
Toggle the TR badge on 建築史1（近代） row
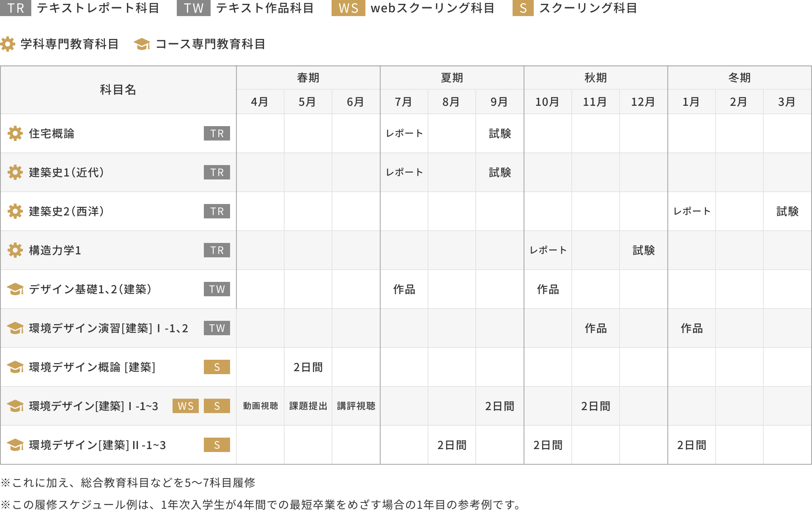(x=217, y=172)
